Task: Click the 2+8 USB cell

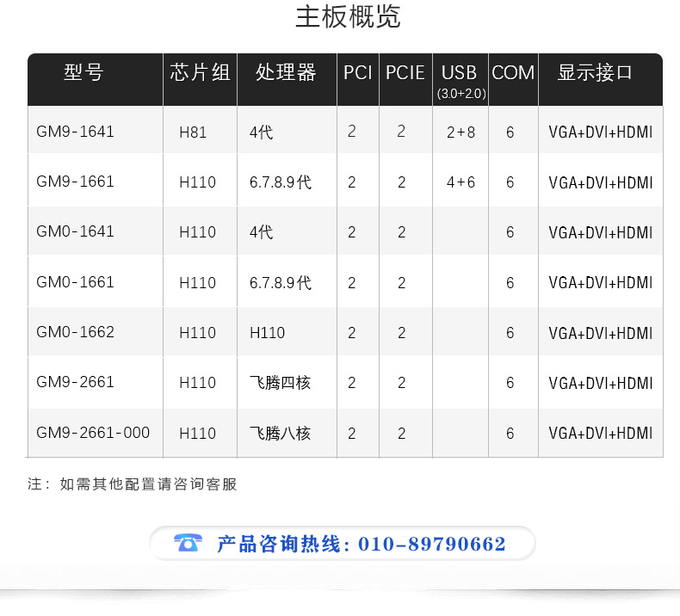Action: pos(461,132)
